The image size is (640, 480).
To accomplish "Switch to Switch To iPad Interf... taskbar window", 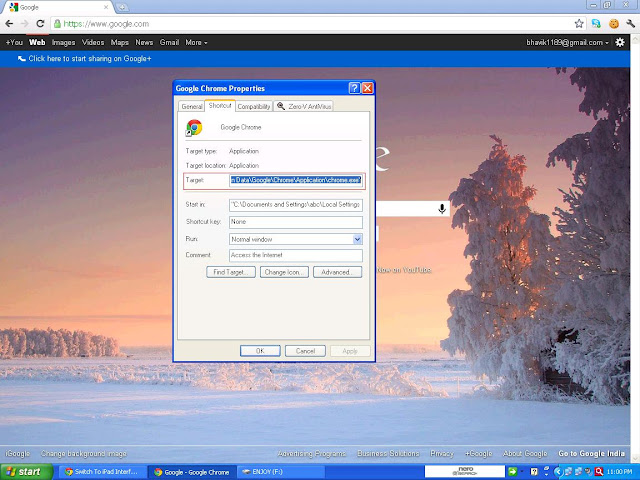I will (x=101, y=472).
